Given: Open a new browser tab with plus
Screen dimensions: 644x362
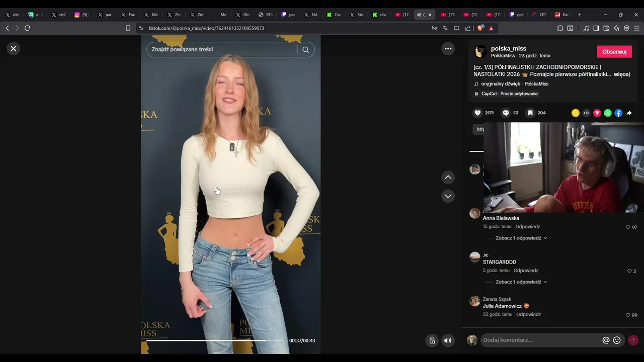Looking at the screenshot, I should (x=579, y=15).
